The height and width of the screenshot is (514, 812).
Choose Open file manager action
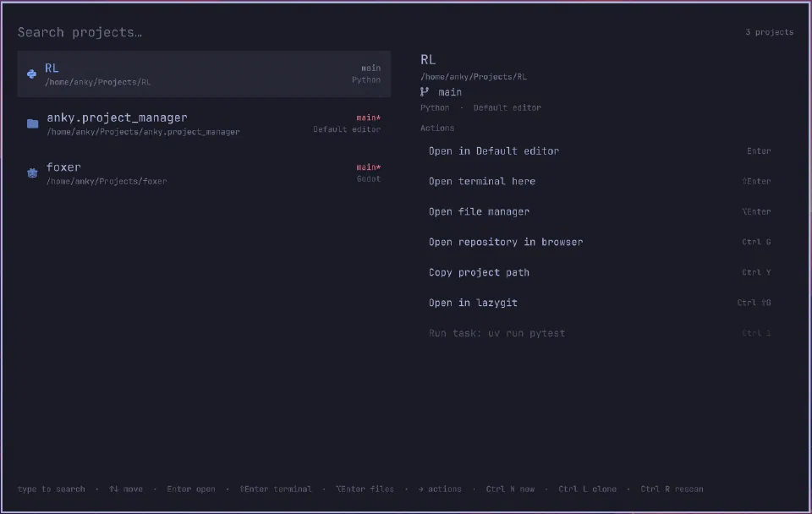point(600,211)
